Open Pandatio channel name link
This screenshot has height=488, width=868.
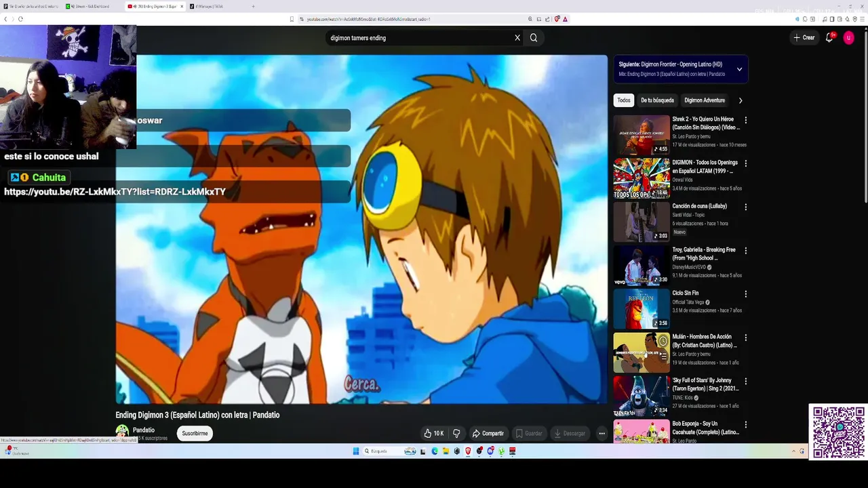(144, 430)
